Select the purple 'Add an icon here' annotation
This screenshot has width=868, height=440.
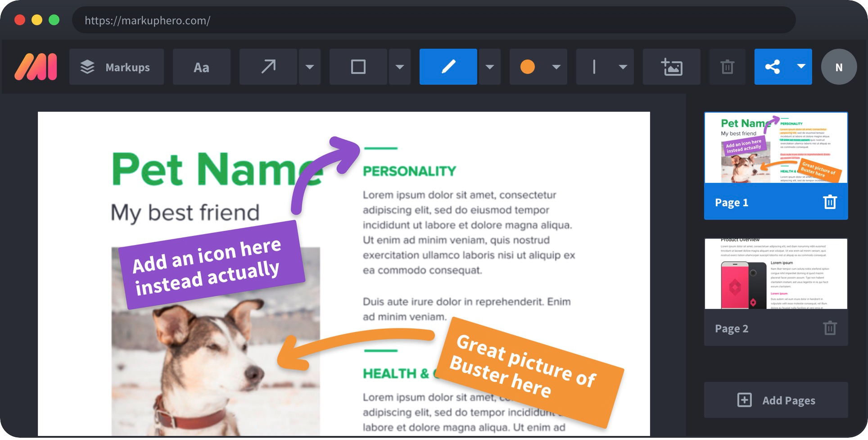point(212,265)
